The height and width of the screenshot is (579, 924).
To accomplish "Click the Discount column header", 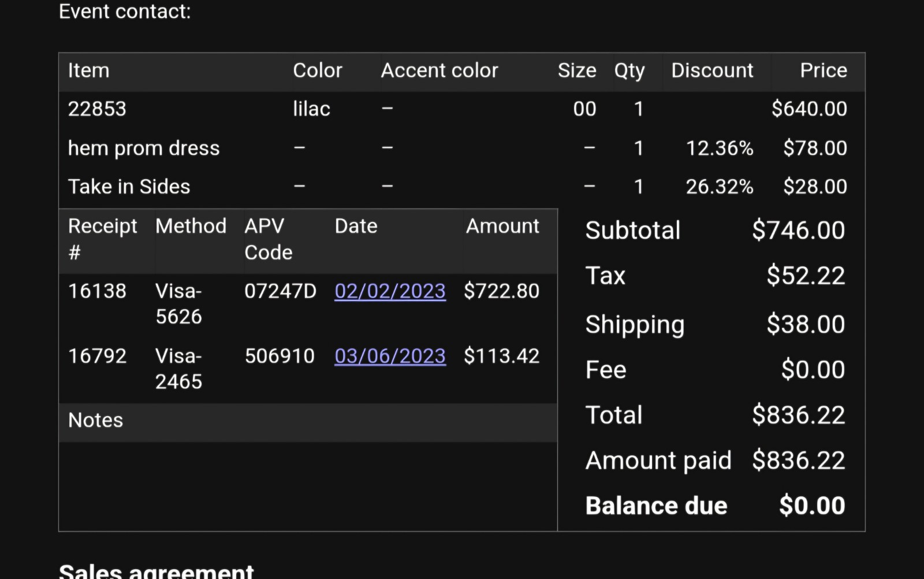I will pyautogui.click(x=711, y=70).
